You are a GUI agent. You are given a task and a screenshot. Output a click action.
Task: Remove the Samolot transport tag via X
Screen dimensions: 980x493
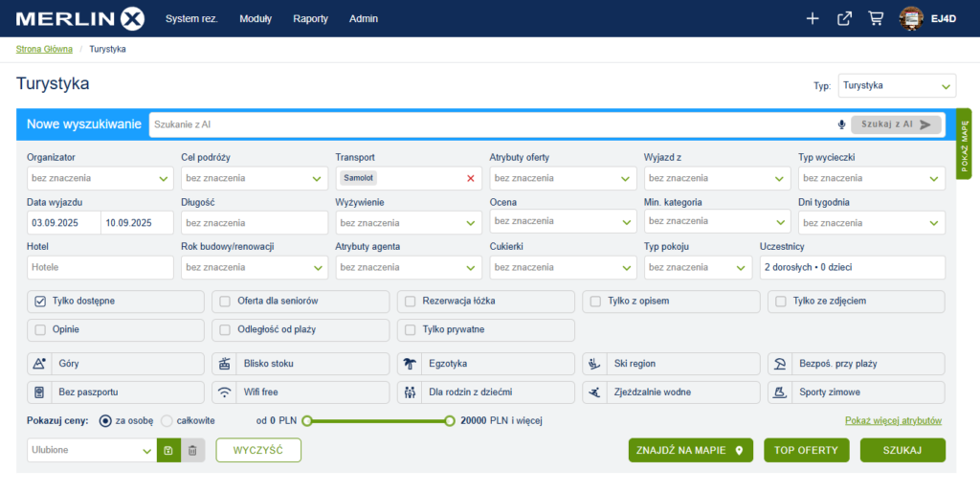click(470, 178)
